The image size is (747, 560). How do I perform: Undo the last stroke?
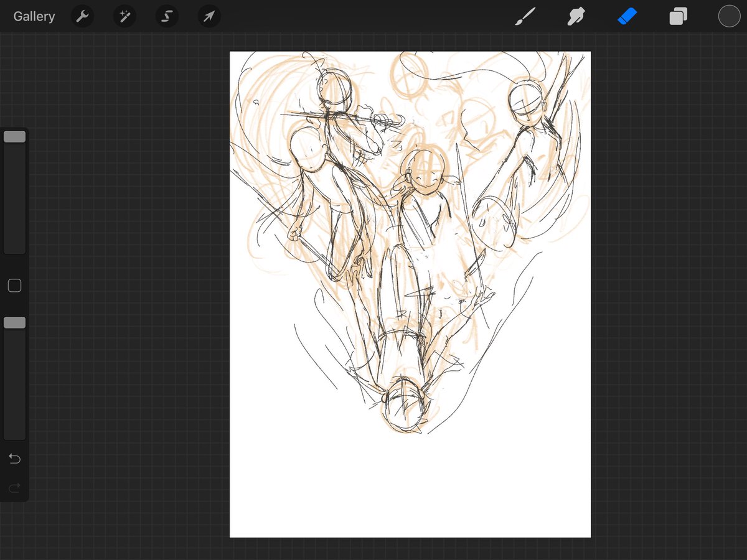tap(14, 459)
